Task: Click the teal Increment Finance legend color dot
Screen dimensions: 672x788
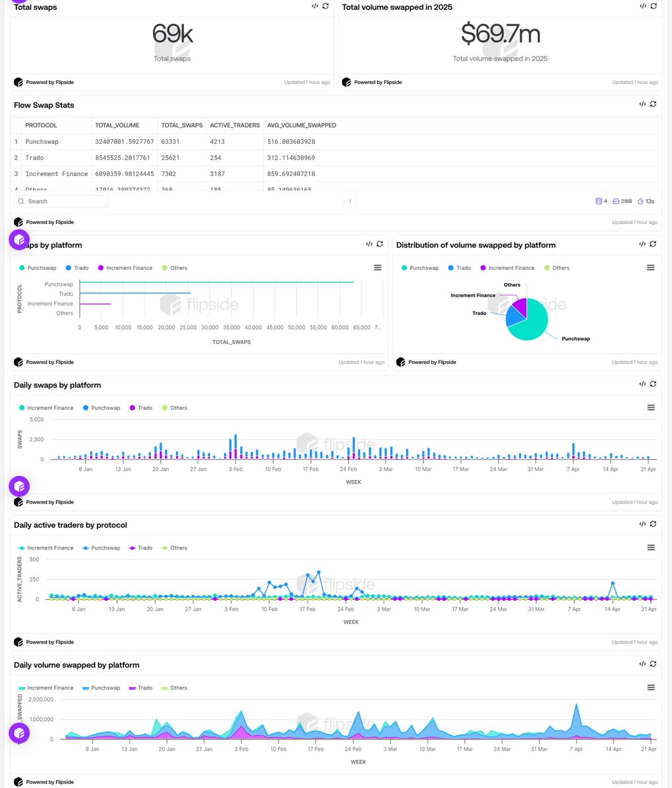Action: click(22, 407)
